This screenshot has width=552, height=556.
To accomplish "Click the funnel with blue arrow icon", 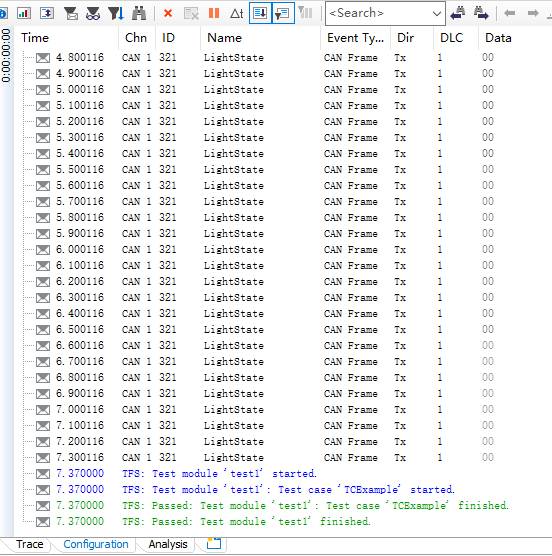I will tap(116, 13).
